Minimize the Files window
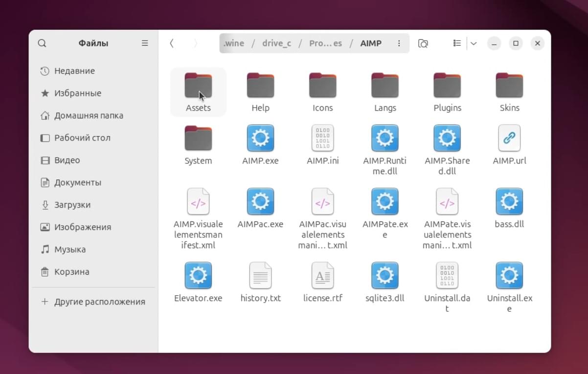Image resolution: width=588 pixels, height=374 pixels. pos(494,43)
